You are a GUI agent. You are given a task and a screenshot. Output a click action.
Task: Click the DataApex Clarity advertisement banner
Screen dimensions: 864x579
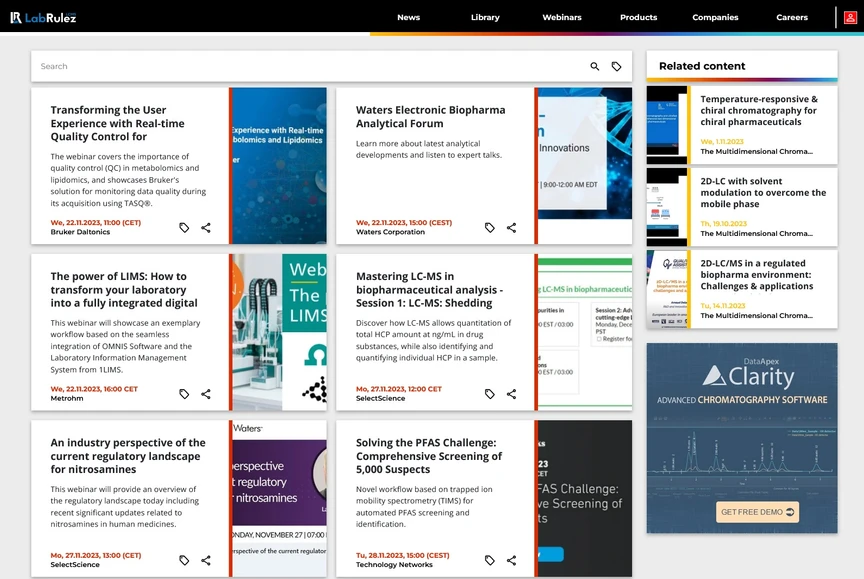[x=742, y=438]
